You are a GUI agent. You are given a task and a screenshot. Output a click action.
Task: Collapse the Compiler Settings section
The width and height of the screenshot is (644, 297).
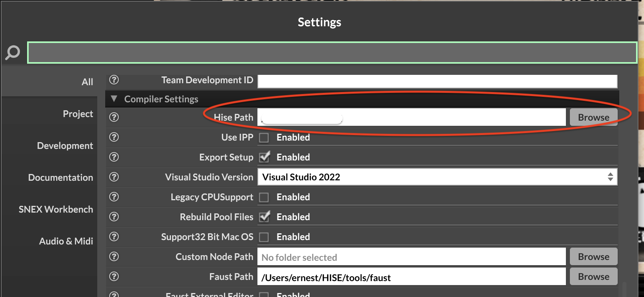coord(114,99)
